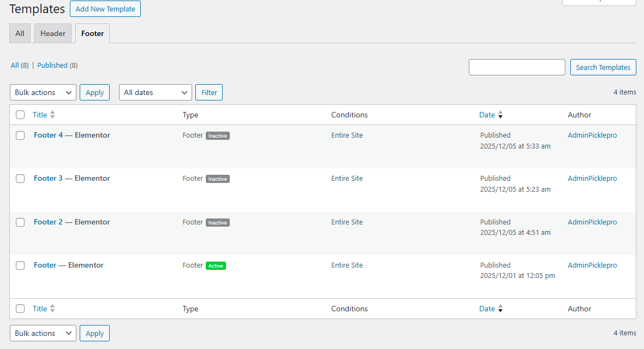Click the Title sort arrow in the bottom row
The image size is (644, 349).
point(52,309)
